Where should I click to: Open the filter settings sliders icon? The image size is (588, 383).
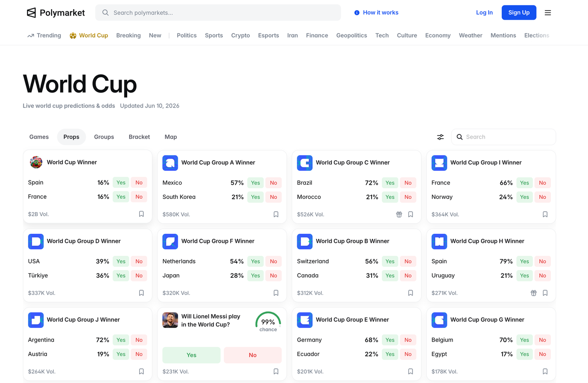pyautogui.click(x=440, y=137)
